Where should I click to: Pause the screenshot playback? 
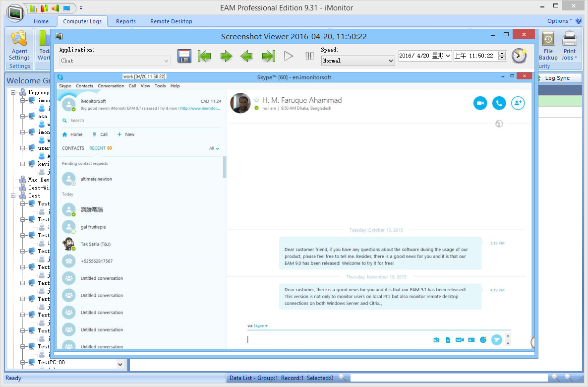pyautogui.click(x=309, y=56)
